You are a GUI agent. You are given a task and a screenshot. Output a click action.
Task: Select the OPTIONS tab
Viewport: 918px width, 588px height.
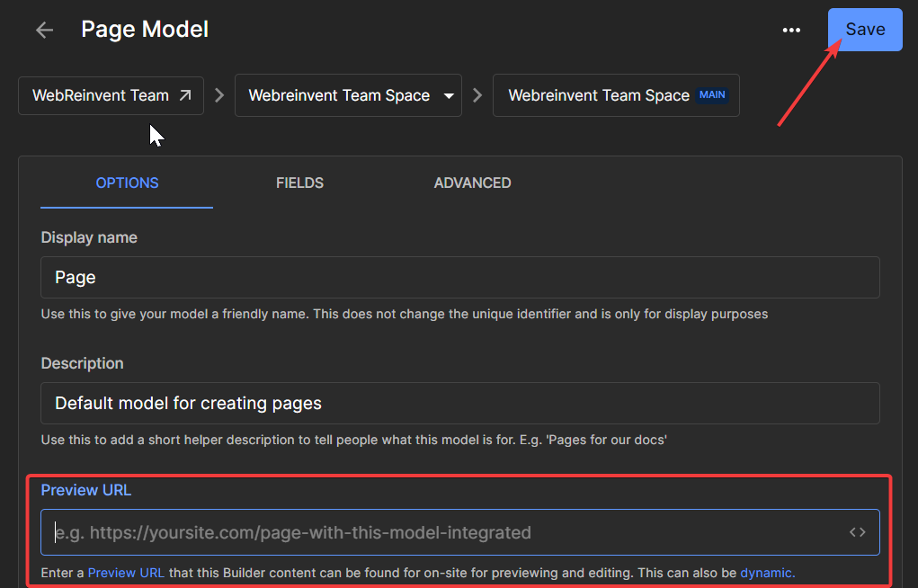[126, 183]
